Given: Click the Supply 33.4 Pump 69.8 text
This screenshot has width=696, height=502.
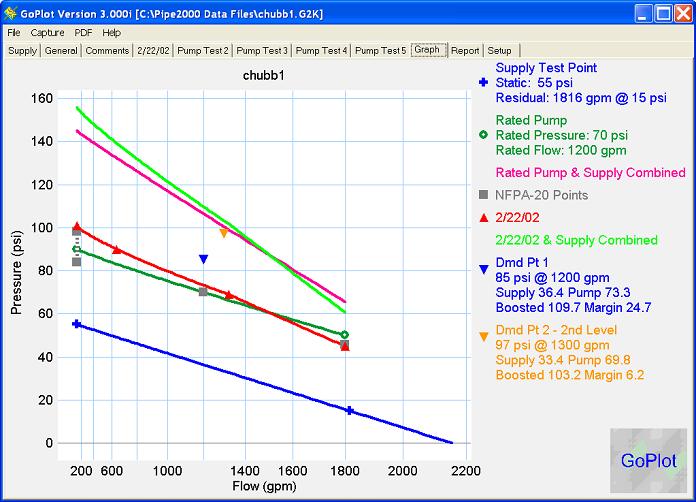Looking at the screenshot, I should click(x=563, y=360).
